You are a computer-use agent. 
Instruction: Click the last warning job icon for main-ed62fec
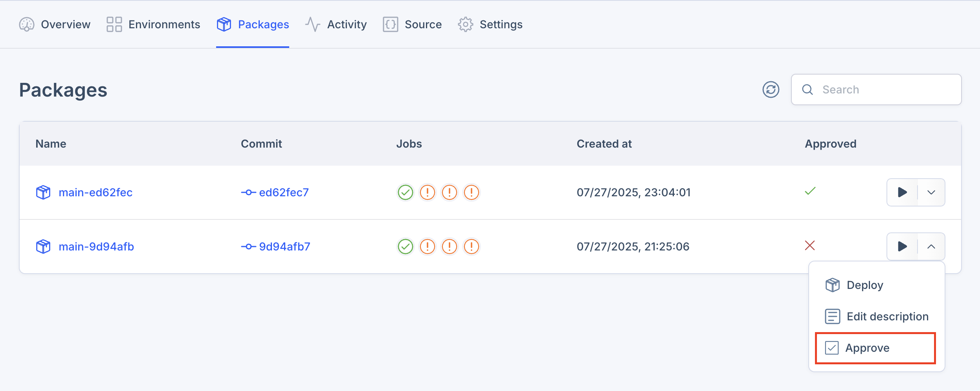point(471,192)
